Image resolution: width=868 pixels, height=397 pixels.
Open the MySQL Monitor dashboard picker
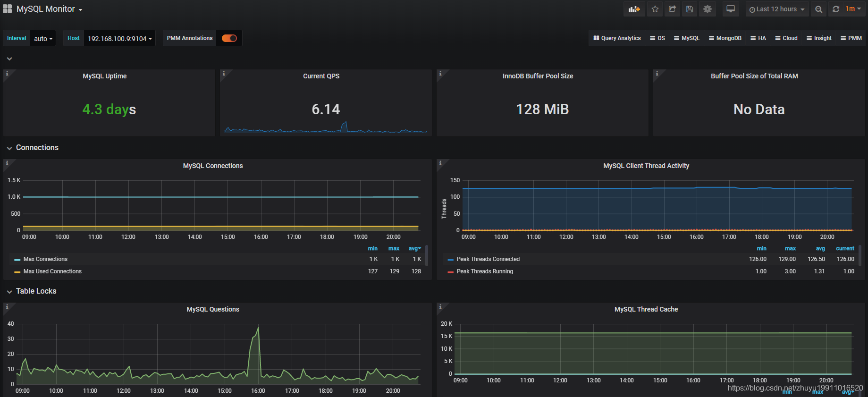click(49, 9)
